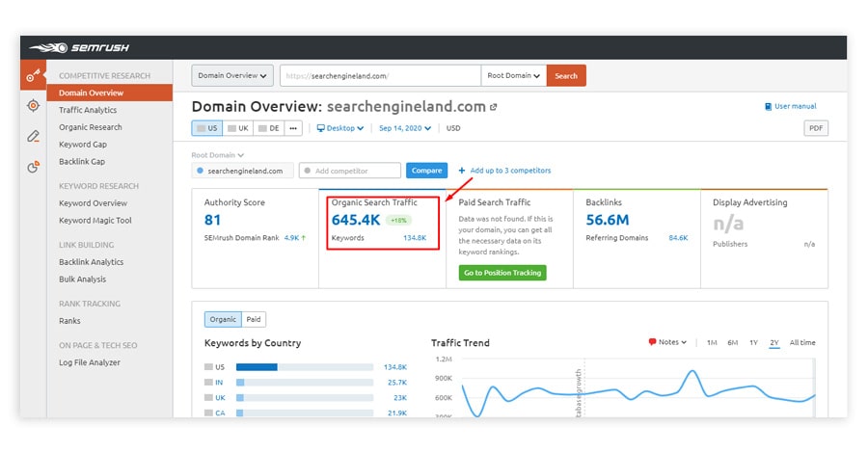Click external link icon beside searchengineland.com title
868x453 pixels.
494,107
